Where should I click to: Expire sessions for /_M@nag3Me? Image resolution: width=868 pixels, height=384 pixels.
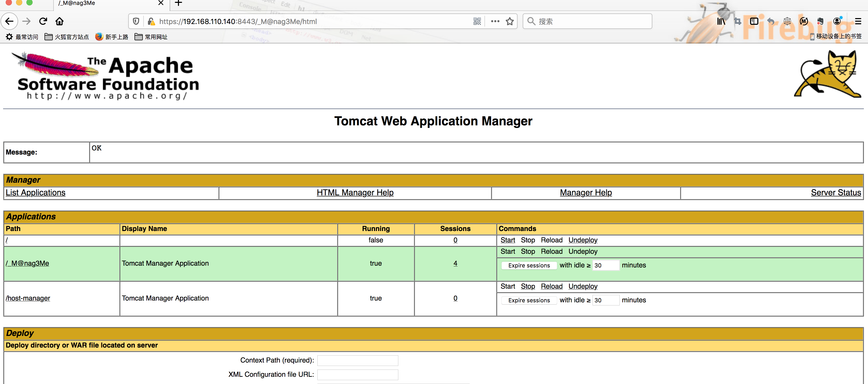pos(529,266)
